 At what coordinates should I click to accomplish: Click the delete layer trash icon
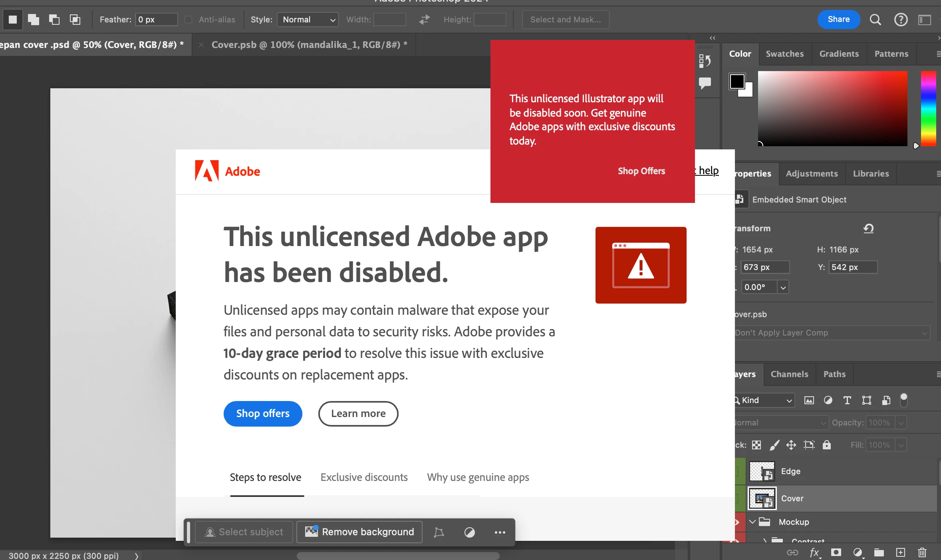click(922, 552)
